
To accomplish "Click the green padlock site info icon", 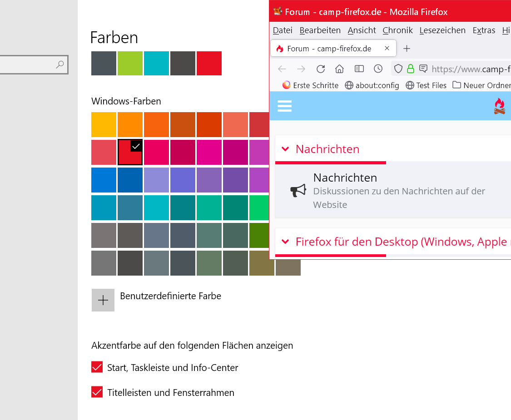I will coord(411,69).
